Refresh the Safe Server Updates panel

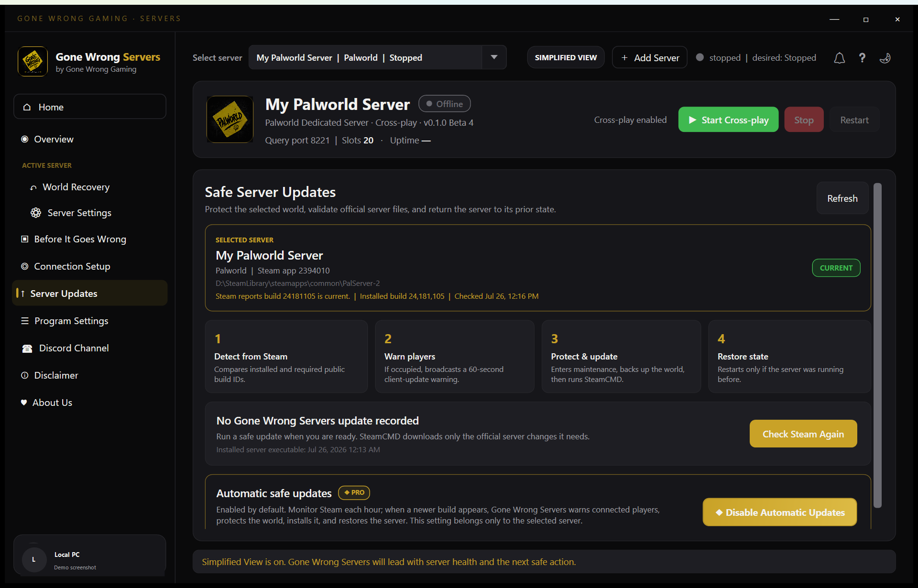(842, 198)
